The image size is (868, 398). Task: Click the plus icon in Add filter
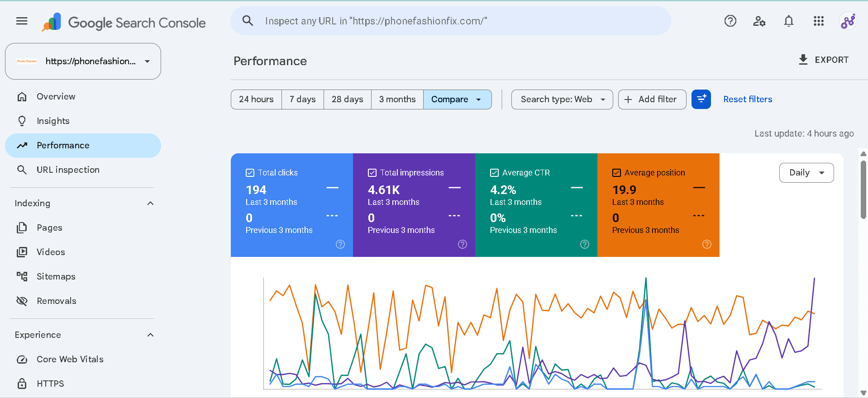(x=628, y=99)
